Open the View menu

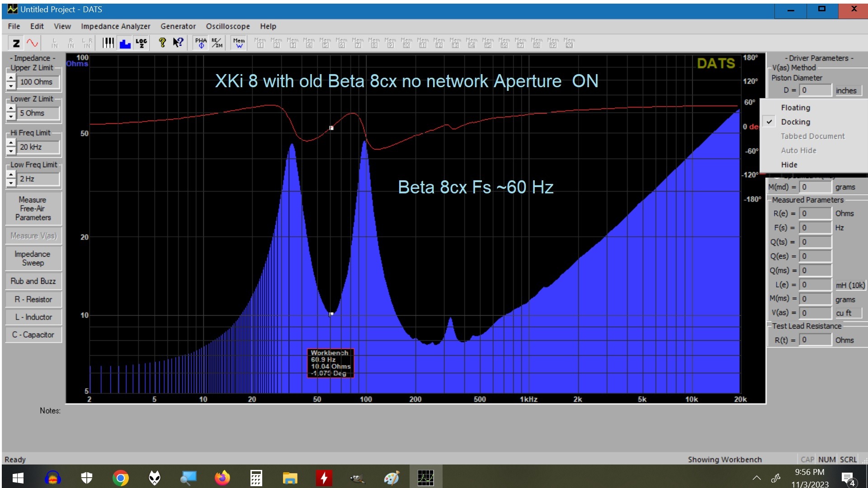tap(62, 26)
